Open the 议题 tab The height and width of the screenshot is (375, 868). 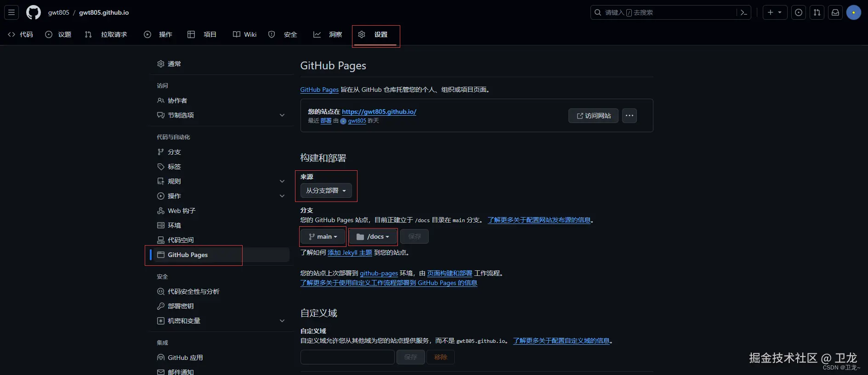pyautogui.click(x=58, y=34)
